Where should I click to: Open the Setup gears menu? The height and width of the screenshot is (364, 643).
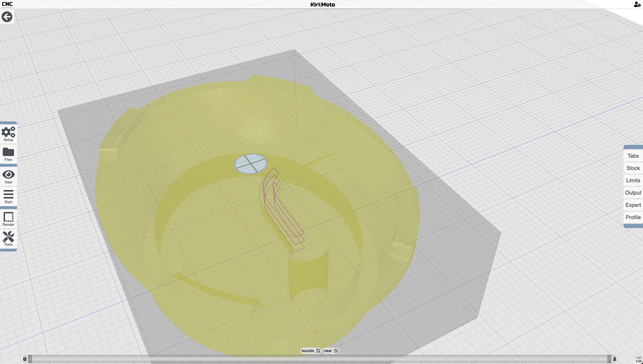tap(8, 134)
